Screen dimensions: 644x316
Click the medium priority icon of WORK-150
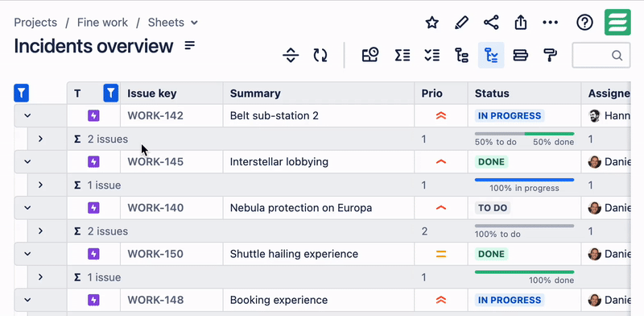(x=440, y=254)
